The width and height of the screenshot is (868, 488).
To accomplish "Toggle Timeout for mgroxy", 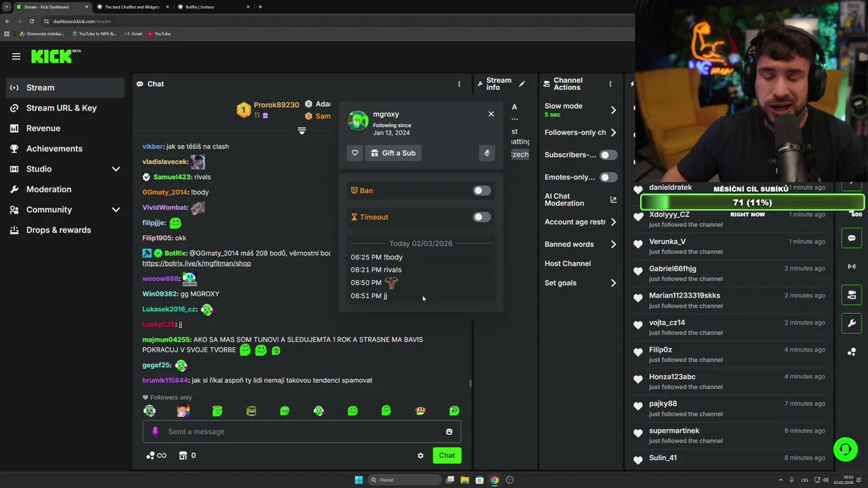I will point(481,217).
